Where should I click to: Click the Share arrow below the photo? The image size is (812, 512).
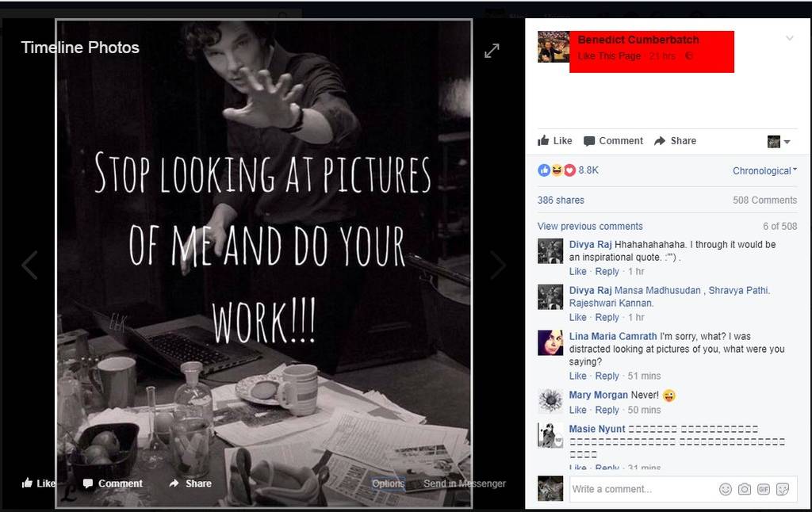(x=190, y=483)
